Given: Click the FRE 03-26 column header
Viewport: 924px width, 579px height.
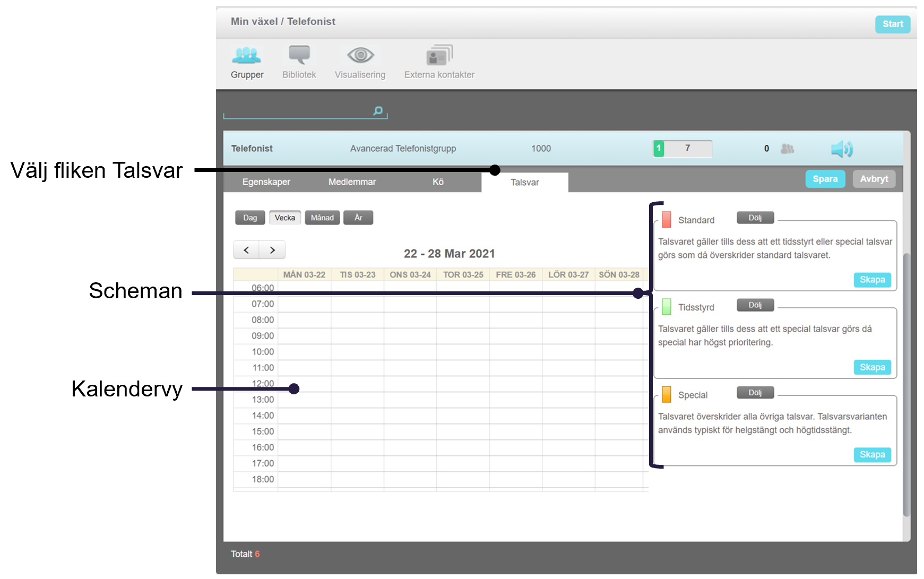Looking at the screenshot, I should point(516,274).
